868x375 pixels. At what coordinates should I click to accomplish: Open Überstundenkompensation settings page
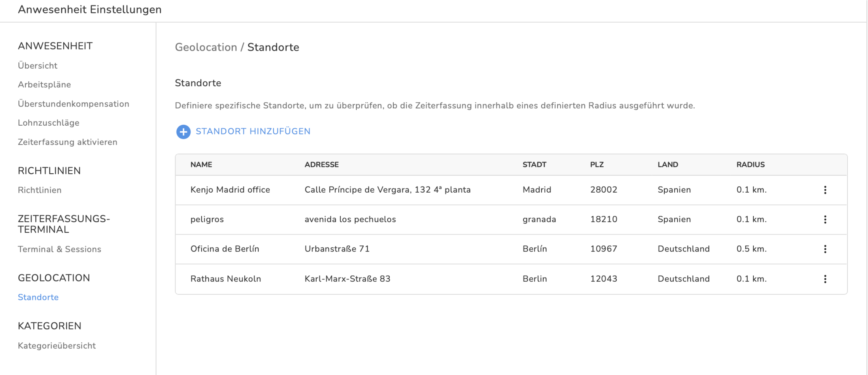coord(74,104)
